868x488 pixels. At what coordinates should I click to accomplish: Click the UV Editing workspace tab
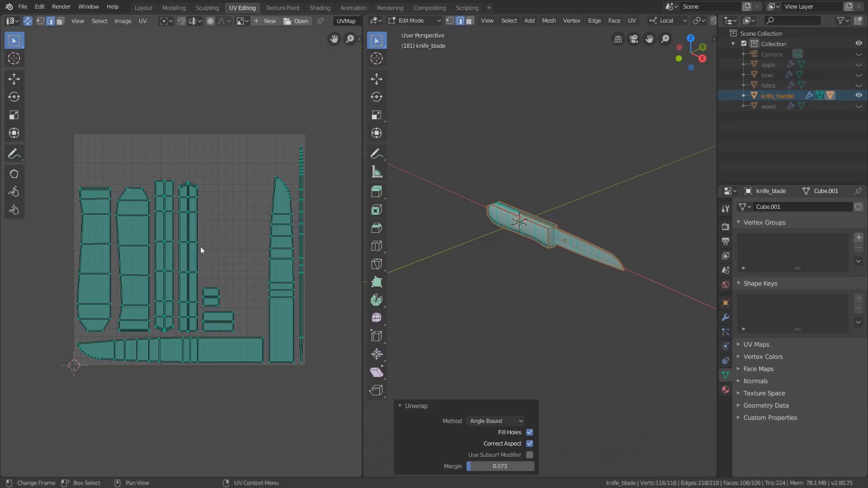[242, 7]
